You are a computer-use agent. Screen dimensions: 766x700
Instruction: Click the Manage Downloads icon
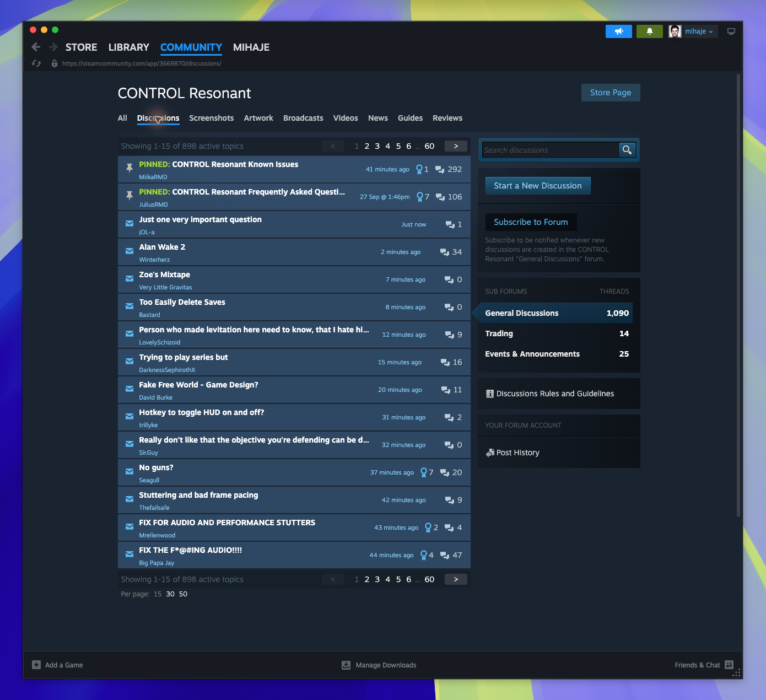[x=346, y=665]
